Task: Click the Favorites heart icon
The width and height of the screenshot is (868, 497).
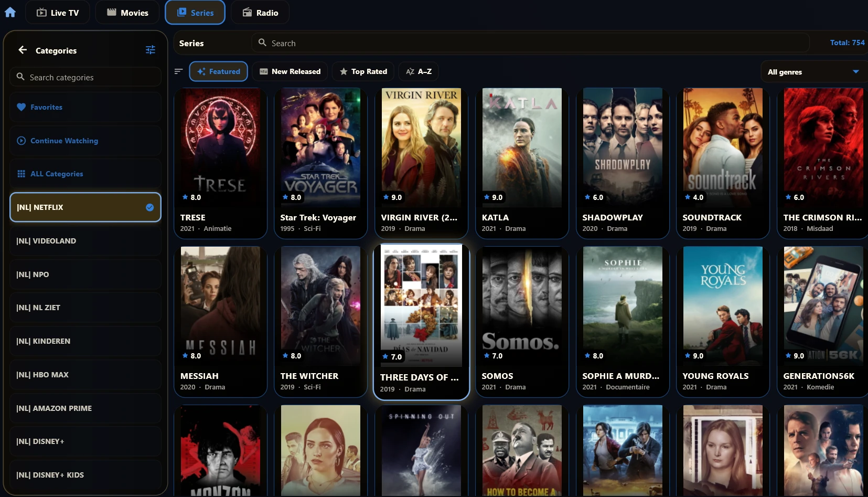Action: (21, 107)
